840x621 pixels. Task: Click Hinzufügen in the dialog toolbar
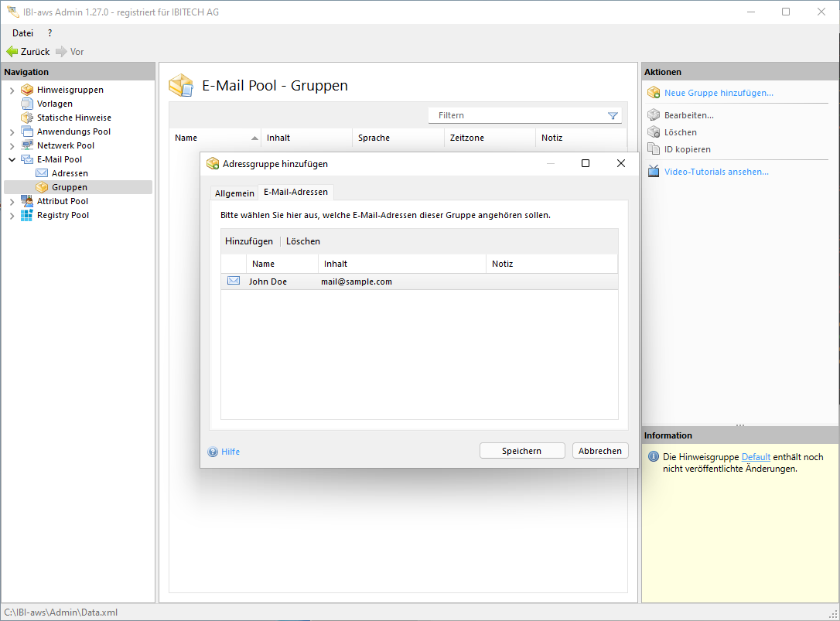tap(249, 241)
